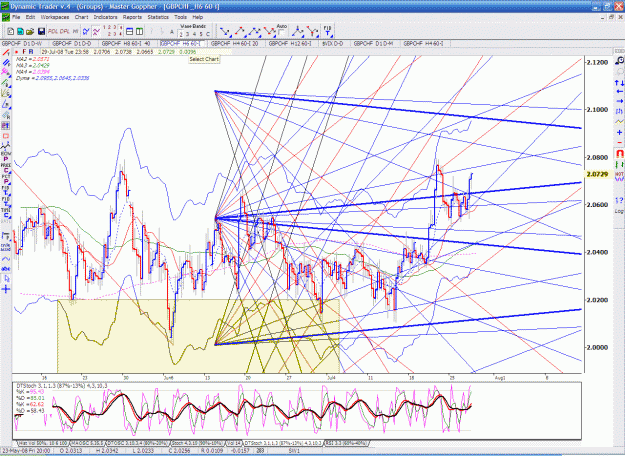Click the DTStoch indicator title text

62,386
